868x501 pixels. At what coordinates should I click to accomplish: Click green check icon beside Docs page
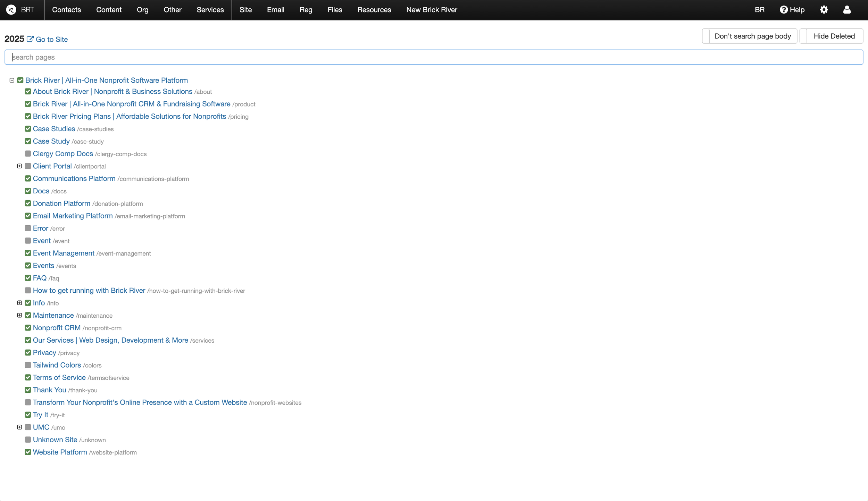pos(28,191)
